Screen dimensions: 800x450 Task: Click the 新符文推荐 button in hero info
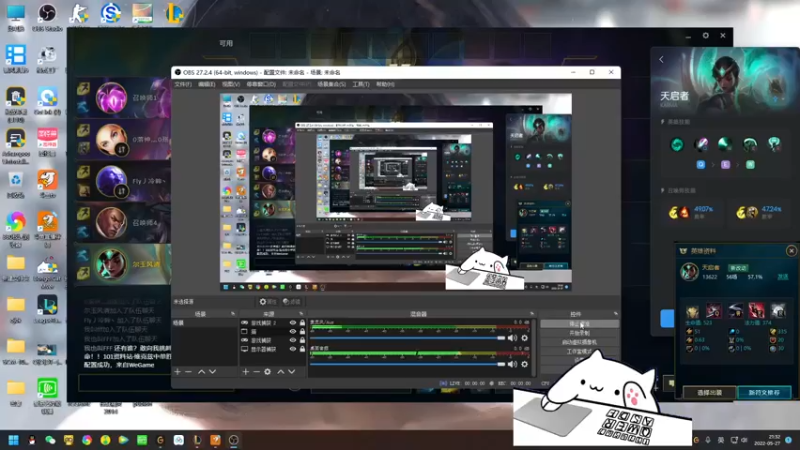(x=764, y=392)
